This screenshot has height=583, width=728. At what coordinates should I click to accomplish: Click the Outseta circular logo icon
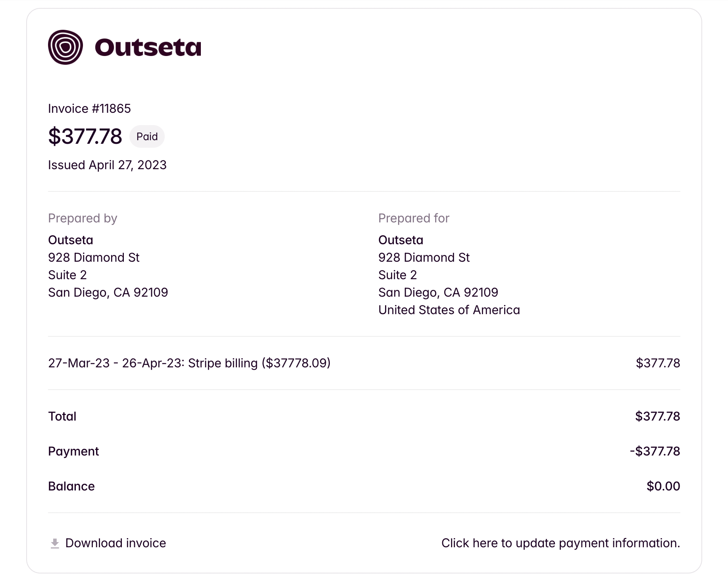coord(65,47)
